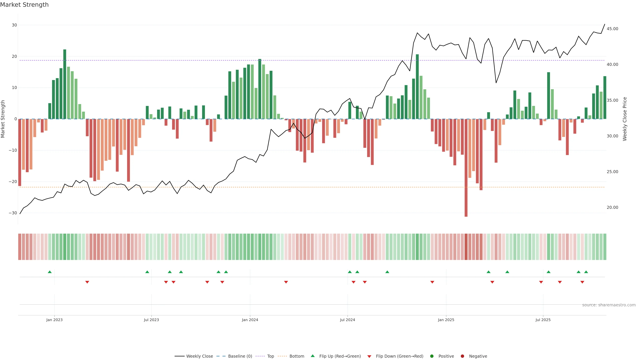Click the Market Strength chart title
Viewport: 644px width, 362px height.
[x=24, y=5]
